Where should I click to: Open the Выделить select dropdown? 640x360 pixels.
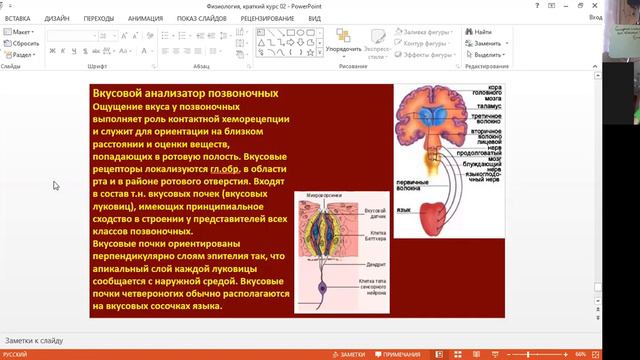pos(486,55)
